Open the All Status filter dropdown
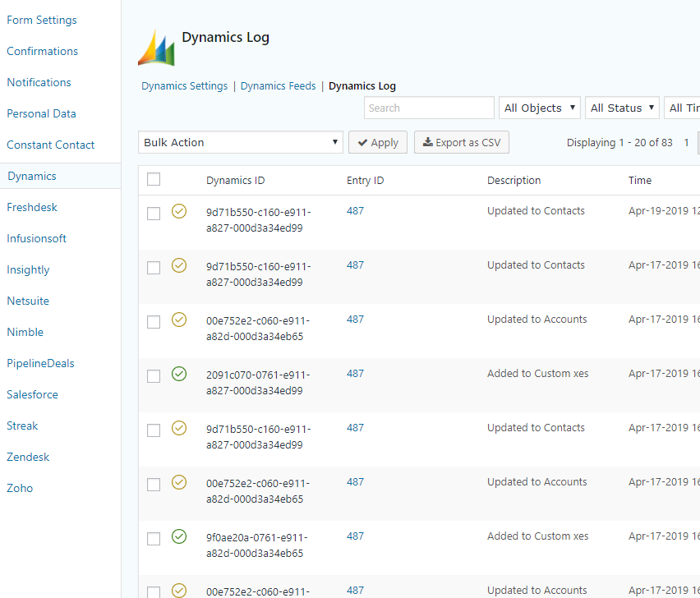This screenshot has width=700, height=598. coord(622,108)
